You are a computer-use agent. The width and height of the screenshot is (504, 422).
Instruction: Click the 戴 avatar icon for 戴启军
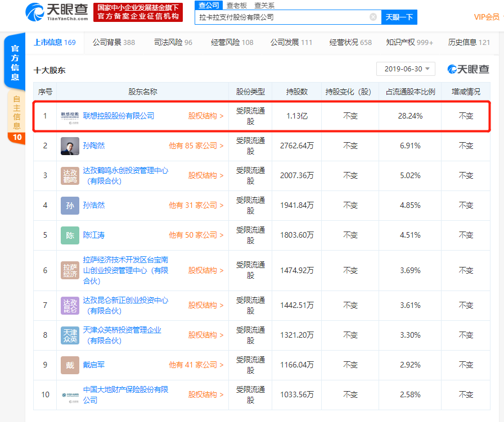click(x=70, y=365)
